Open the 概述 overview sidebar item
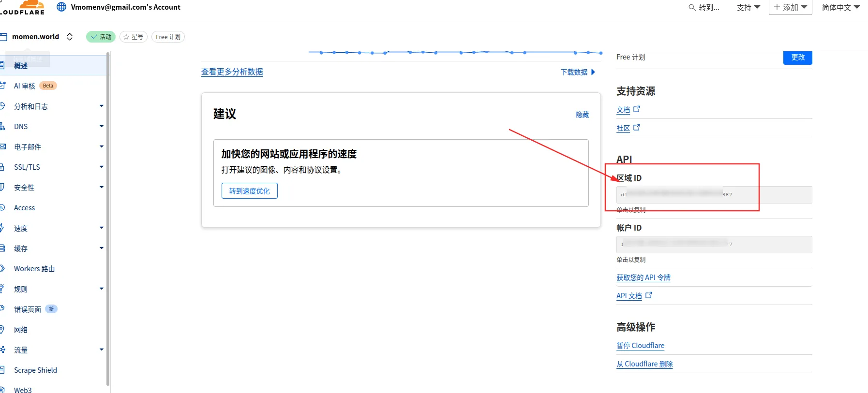Screen dimensions: 868x393 tap(53, 65)
